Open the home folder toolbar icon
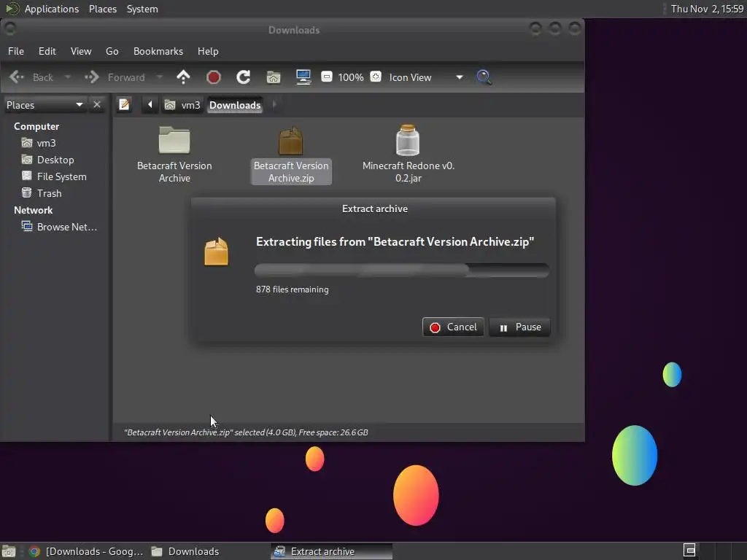 [x=274, y=77]
